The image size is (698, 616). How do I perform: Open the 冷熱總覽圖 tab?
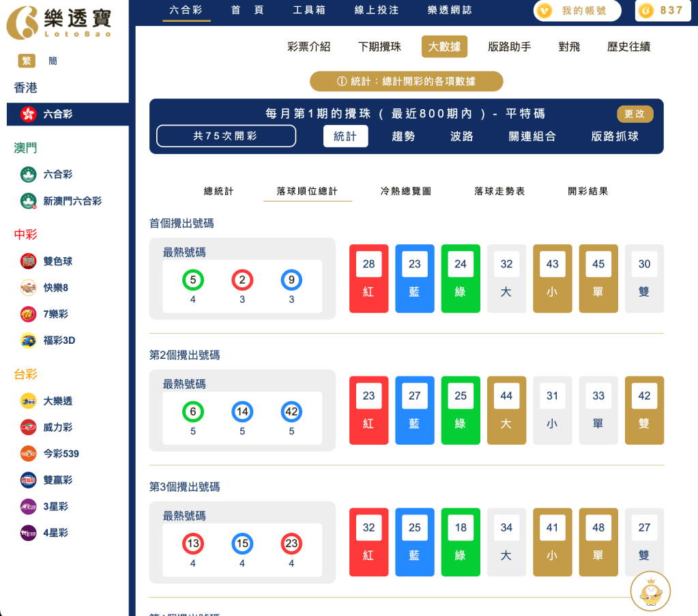click(x=405, y=191)
